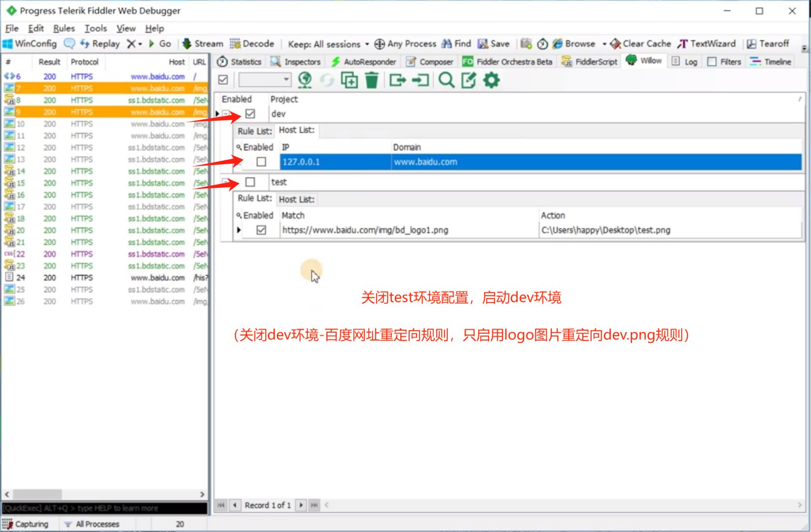Click the Willow import arrow icon
The image size is (811, 532).
[x=421, y=80]
